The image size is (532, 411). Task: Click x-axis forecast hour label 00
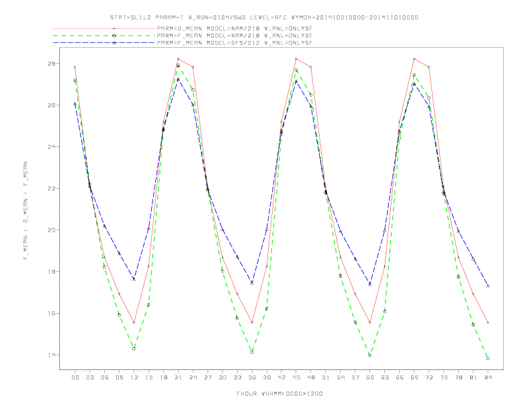(x=75, y=377)
